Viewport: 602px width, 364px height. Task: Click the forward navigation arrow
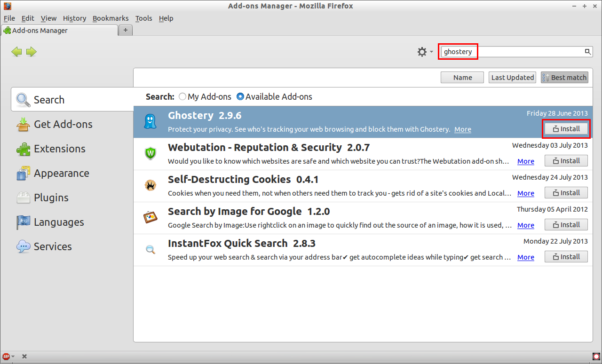[32, 52]
